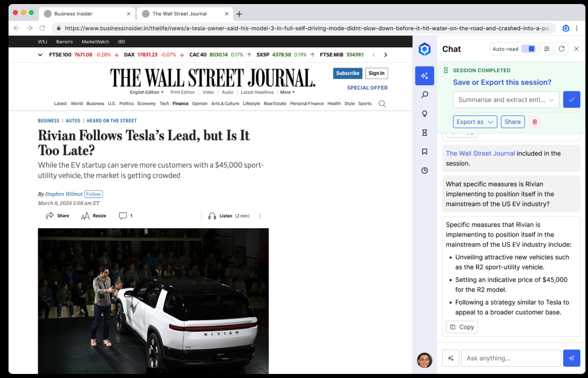The height and width of the screenshot is (378, 588).
Task: Close the Wall Street Journal tab
Action: tap(227, 14)
